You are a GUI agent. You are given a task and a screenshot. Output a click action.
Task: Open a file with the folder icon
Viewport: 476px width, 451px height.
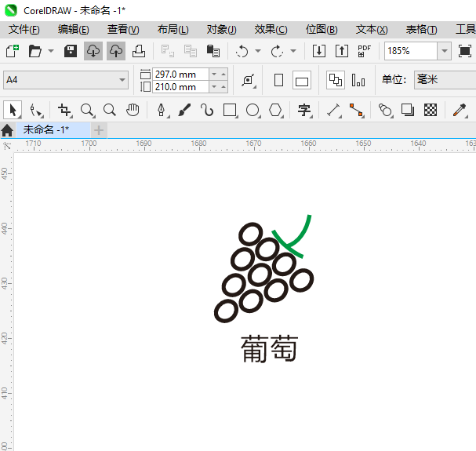tap(35, 51)
